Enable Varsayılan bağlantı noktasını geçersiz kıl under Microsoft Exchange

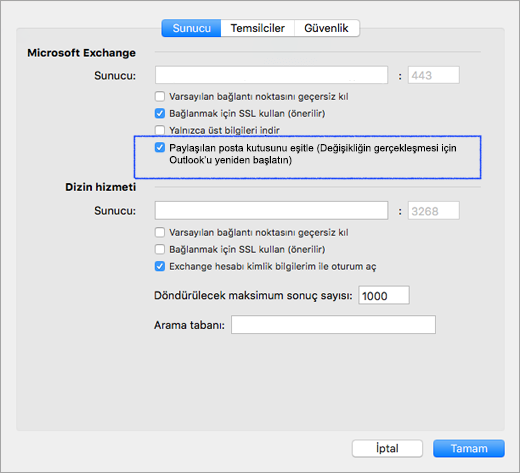point(160,97)
